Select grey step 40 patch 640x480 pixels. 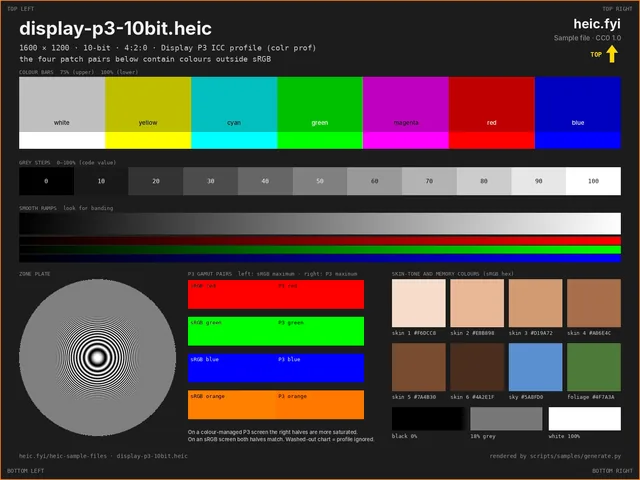pyautogui.click(x=265, y=181)
